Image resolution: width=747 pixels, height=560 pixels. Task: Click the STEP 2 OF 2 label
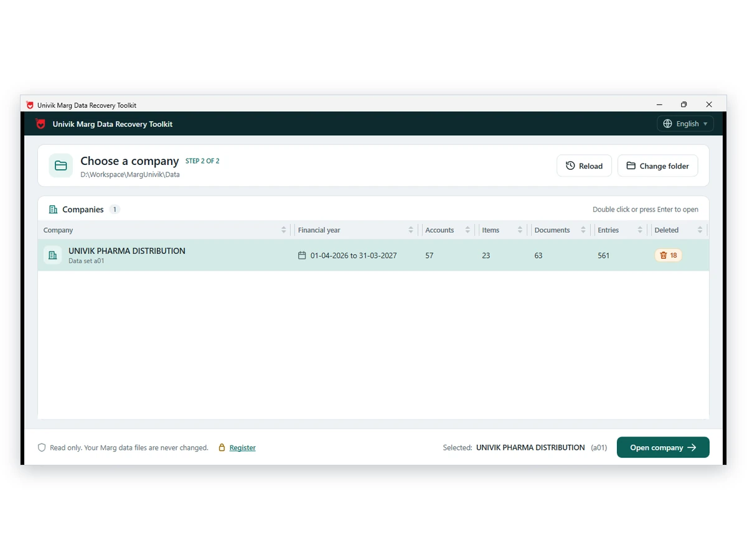click(202, 161)
